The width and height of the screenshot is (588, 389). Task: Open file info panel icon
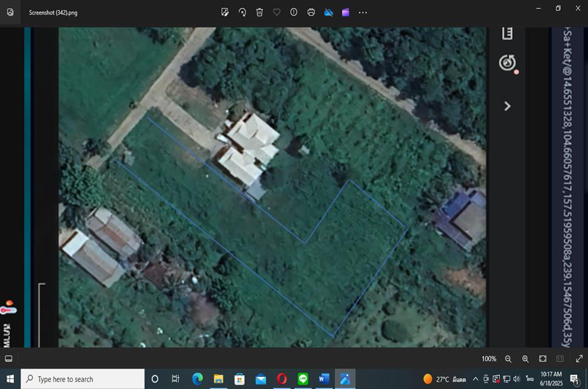click(x=293, y=12)
